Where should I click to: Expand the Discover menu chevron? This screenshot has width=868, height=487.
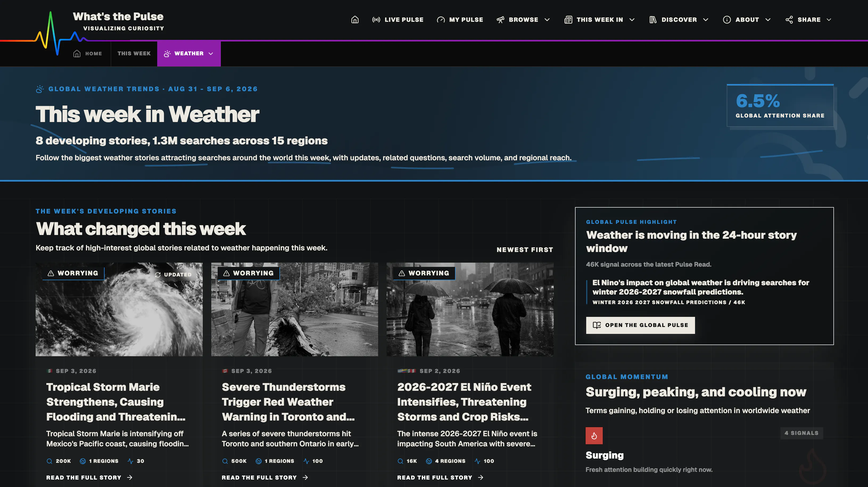(706, 19)
